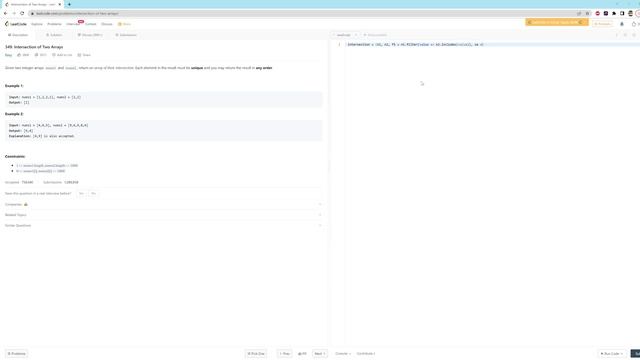Screen dimensions: 640x360
Task: Click the Share button
Action: click(x=84, y=55)
